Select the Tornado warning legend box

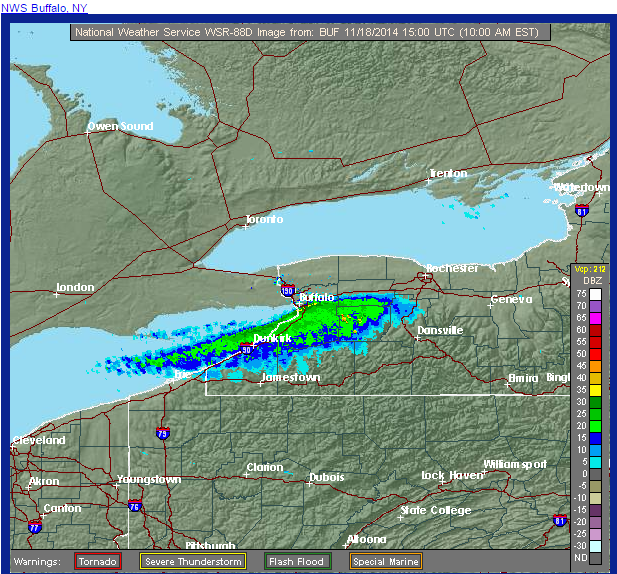[x=98, y=561]
